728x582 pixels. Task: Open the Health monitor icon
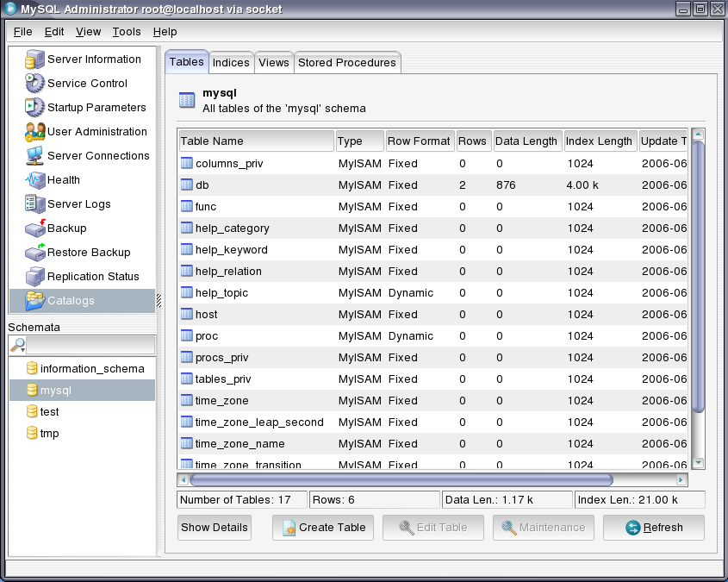[34, 180]
